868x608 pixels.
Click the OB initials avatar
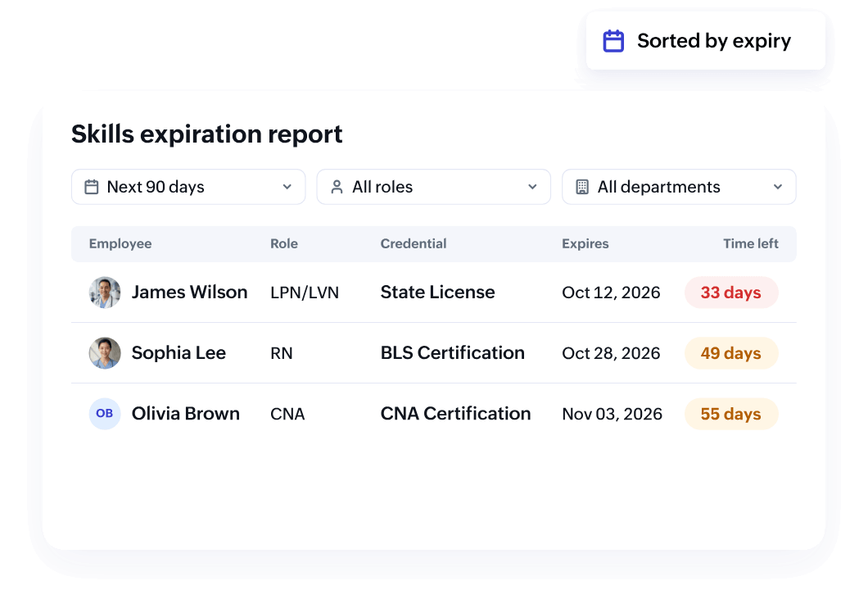(x=105, y=414)
